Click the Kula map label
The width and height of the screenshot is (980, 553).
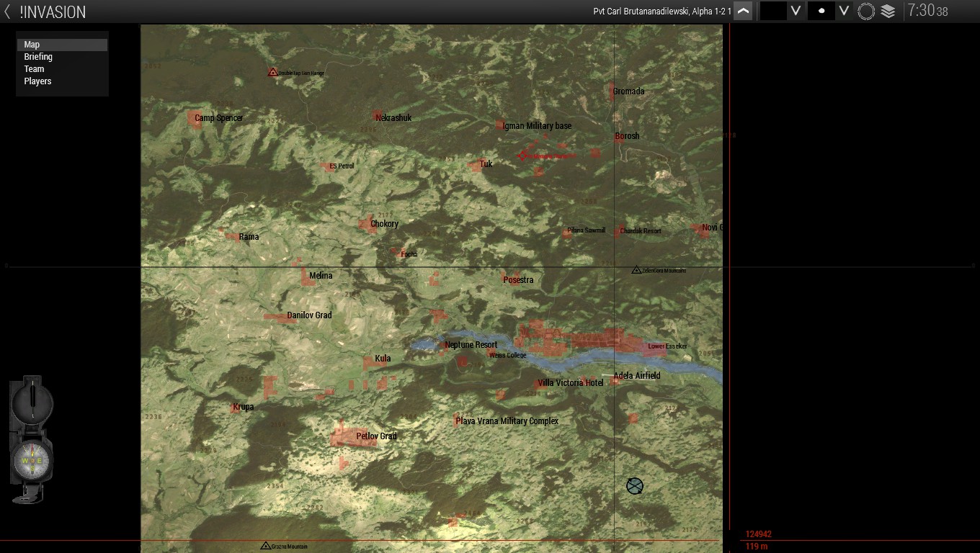pyautogui.click(x=383, y=359)
